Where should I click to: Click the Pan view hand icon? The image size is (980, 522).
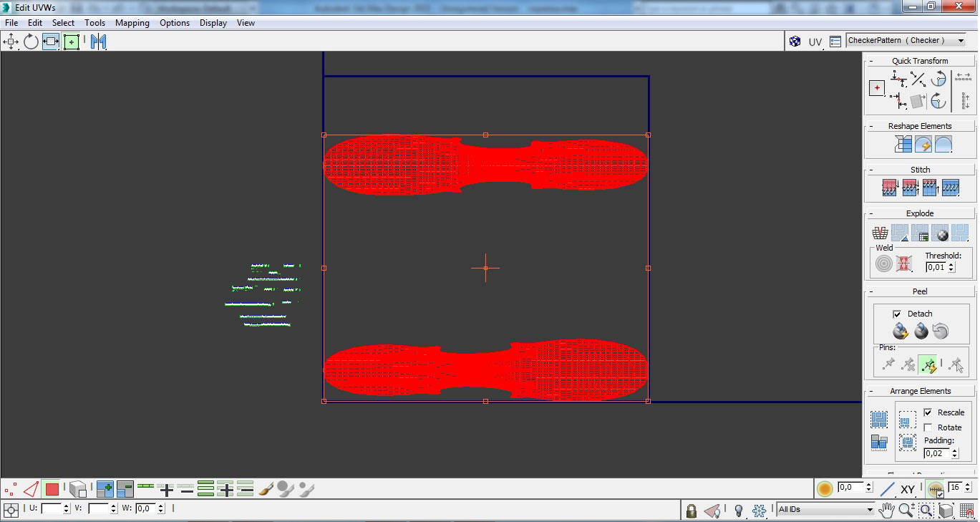[x=887, y=510]
